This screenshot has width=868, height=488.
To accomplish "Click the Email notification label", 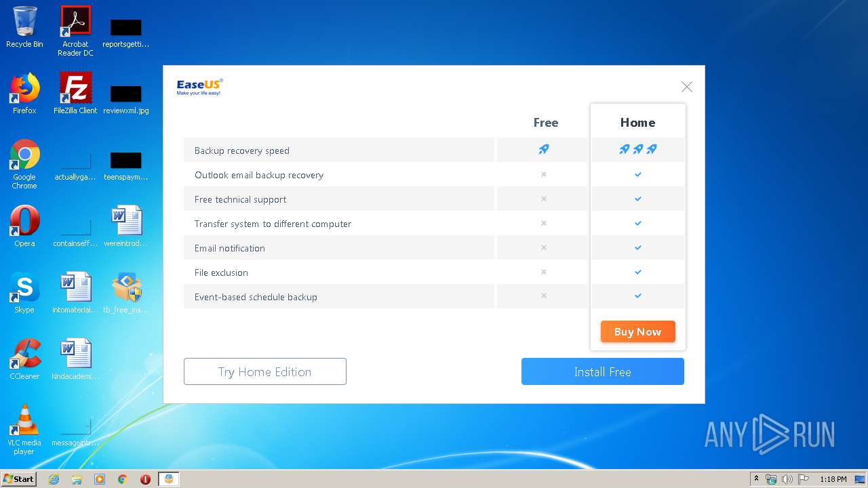I will pyautogui.click(x=230, y=248).
